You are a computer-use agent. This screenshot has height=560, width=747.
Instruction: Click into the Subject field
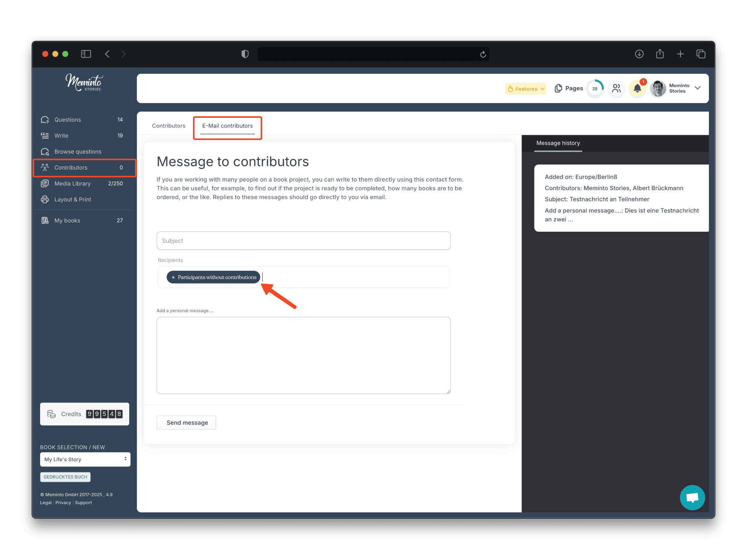[303, 241]
